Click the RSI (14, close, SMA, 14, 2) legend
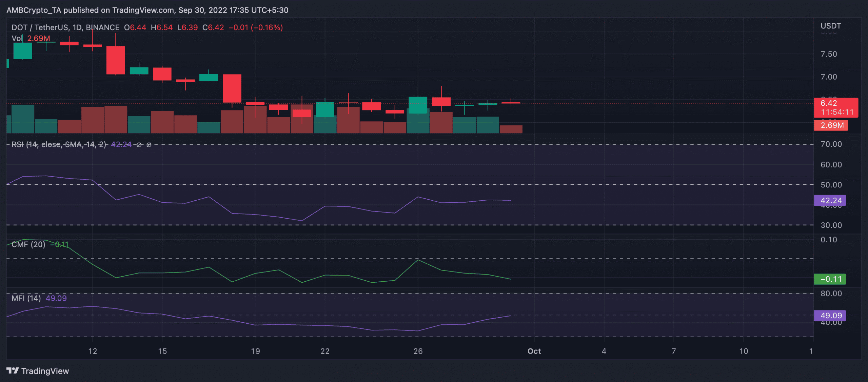 [x=59, y=145]
